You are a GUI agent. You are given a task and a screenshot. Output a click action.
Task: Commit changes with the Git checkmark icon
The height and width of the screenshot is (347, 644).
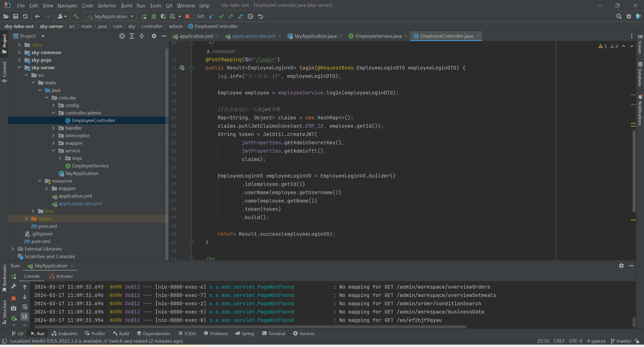coord(221,16)
